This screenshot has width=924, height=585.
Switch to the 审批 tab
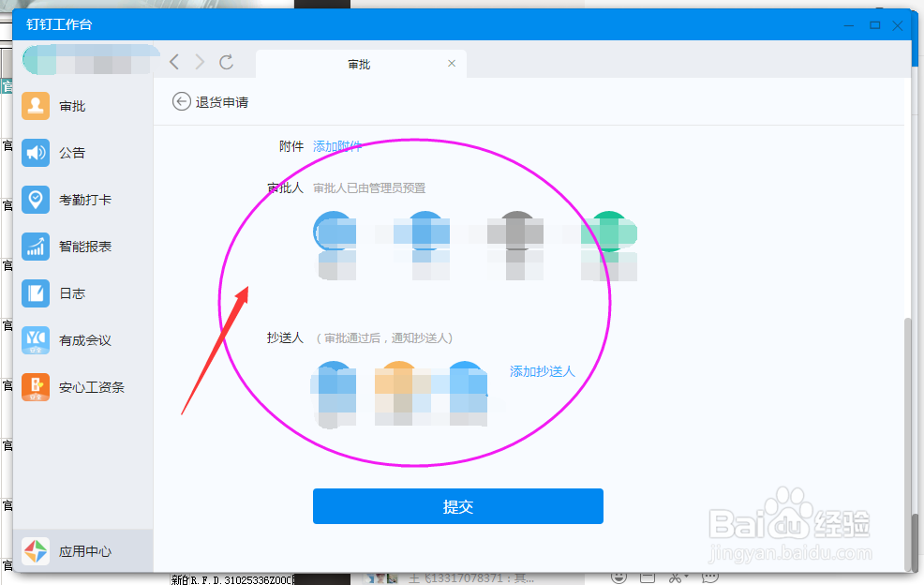361,64
